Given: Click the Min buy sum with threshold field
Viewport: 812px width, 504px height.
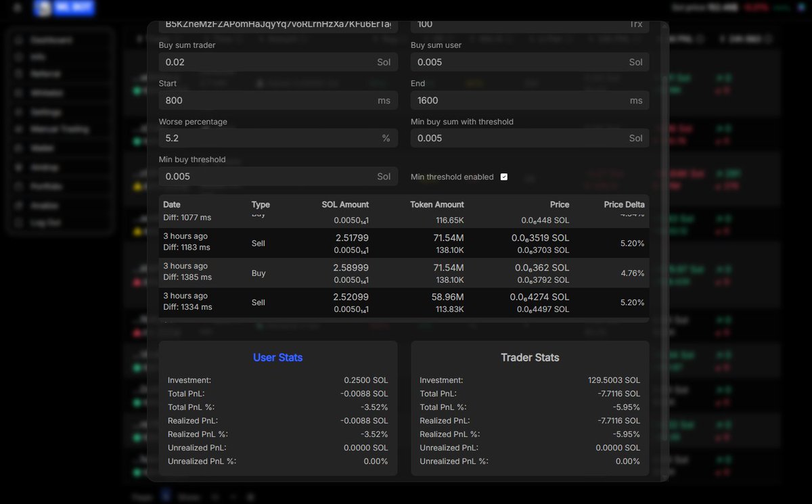Looking at the screenshot, I should click(530, 138).
